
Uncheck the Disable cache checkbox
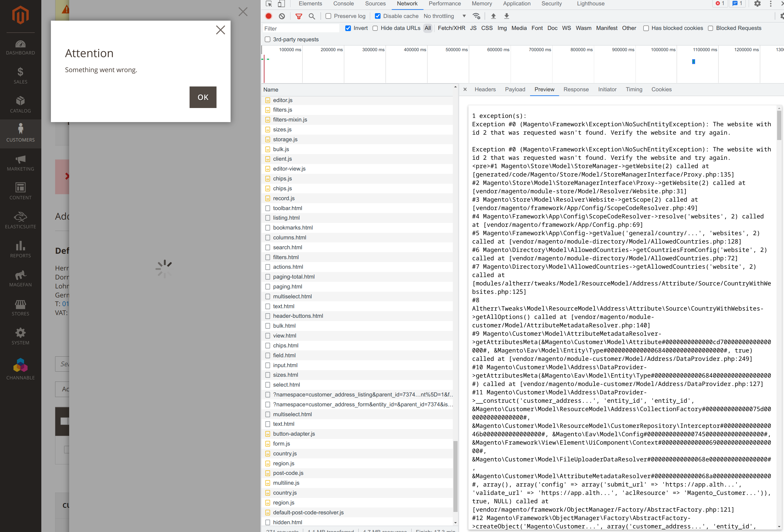tap(378, 16)
